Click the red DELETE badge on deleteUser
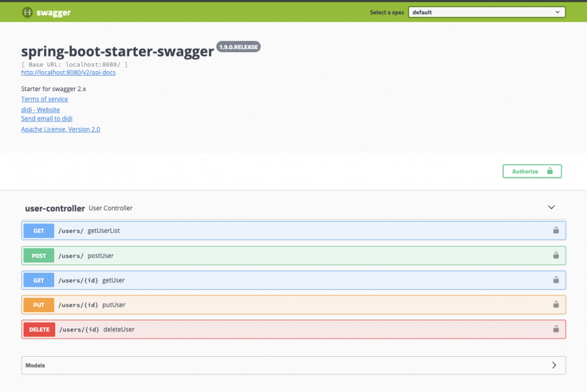Viewport: 587px width, 392px height. (39, 329)
